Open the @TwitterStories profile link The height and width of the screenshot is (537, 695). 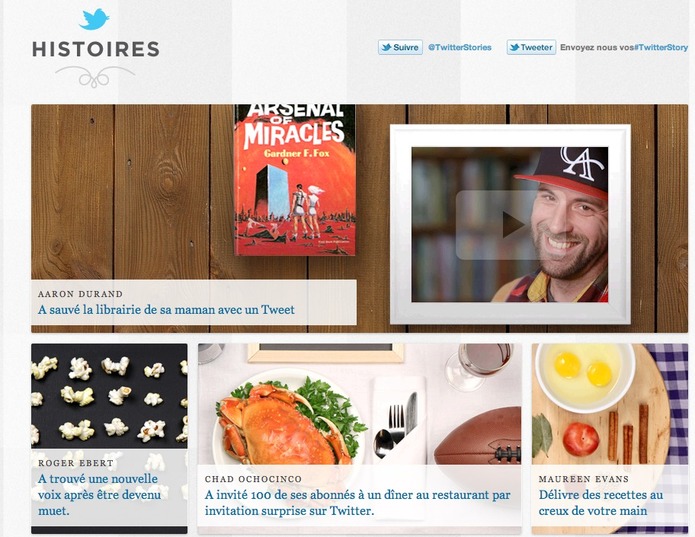460,47
